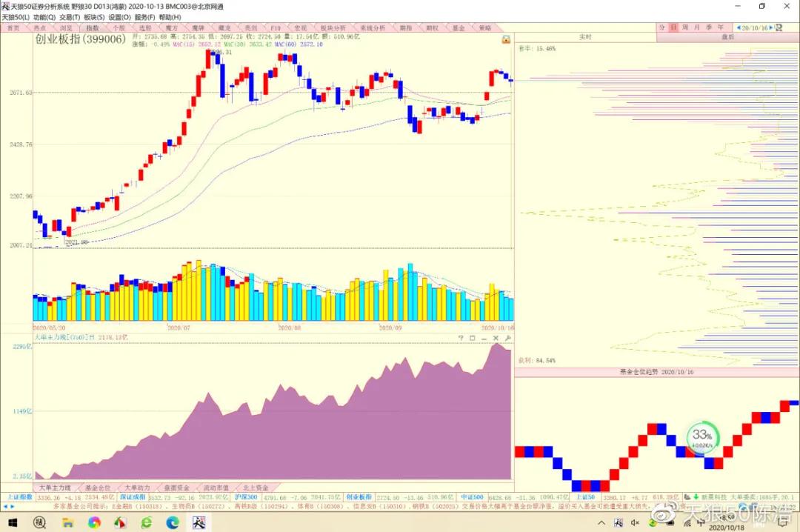Go to the previous date arrow
This screenshot has width=800, height=532.
(x=739, y=27)
